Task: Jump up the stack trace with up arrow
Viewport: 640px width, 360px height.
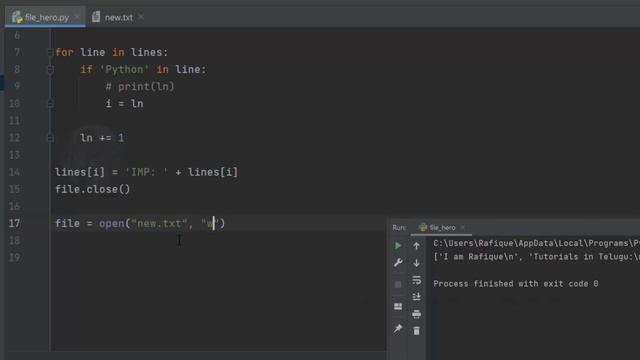Action: pos(416,246)
